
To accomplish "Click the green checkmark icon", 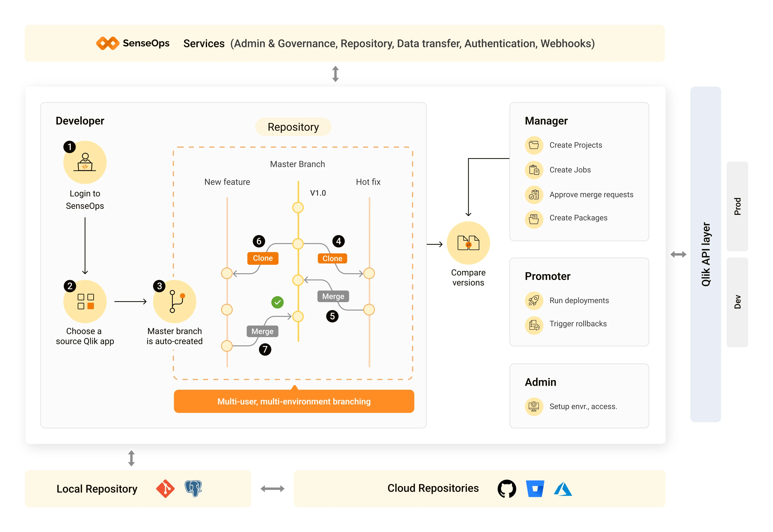I will point(277,302).
